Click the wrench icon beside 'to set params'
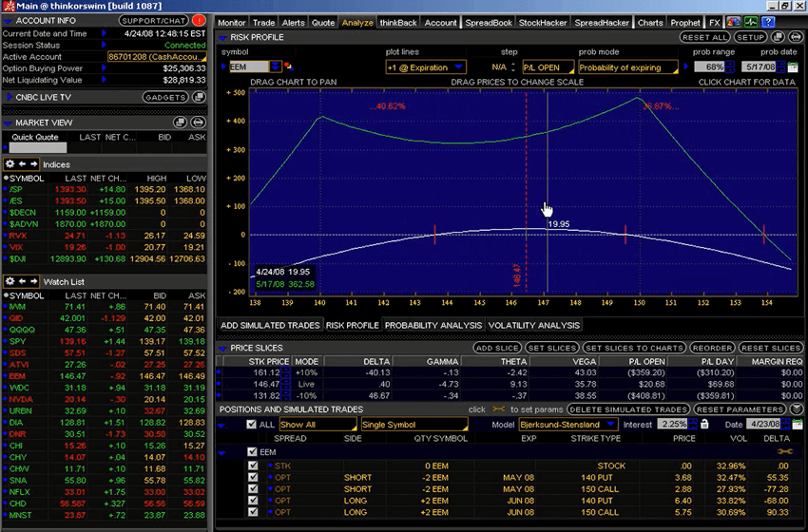The width and height of the screenshot is (808, 532). pos(498,408)
